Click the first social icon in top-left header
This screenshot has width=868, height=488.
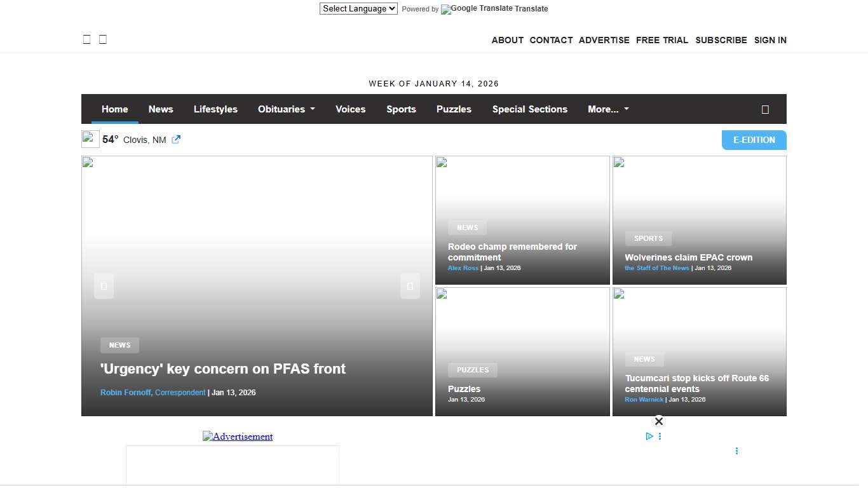click(x=87, y=39)
